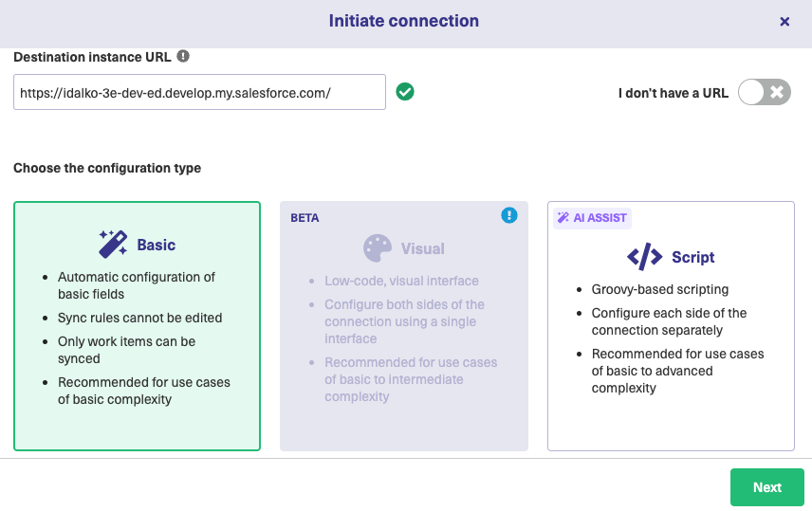The height and width of the screenshot is (511, 812).
Task: Click the blue info icon on Visual card
Action: [x=509, y=215]
